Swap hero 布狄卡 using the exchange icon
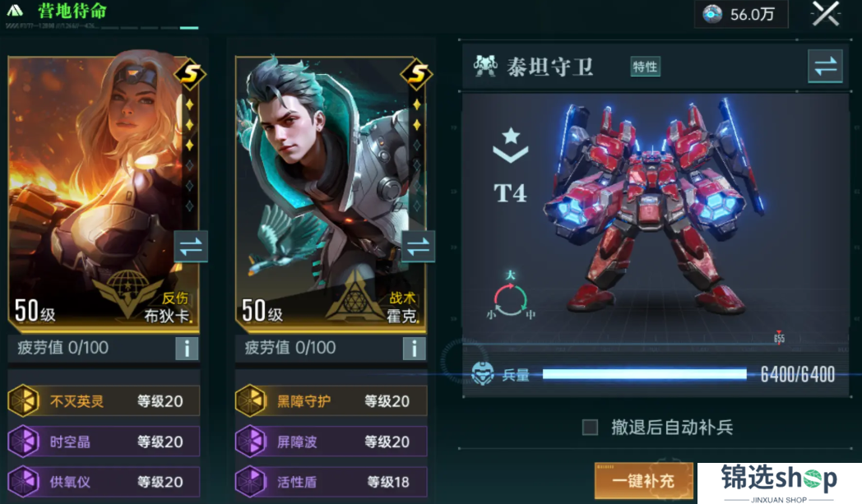This screenshot has width=862, height=504. pyautogui.click(x=190, y=247)
